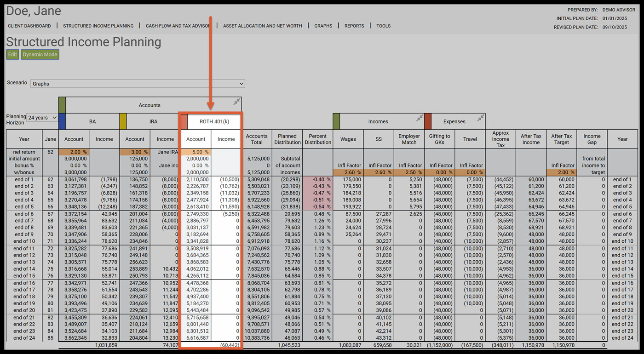Click the blue color swatch beside BA
The height and width of the screenshot is (354, 644).
tap(62, 121)
